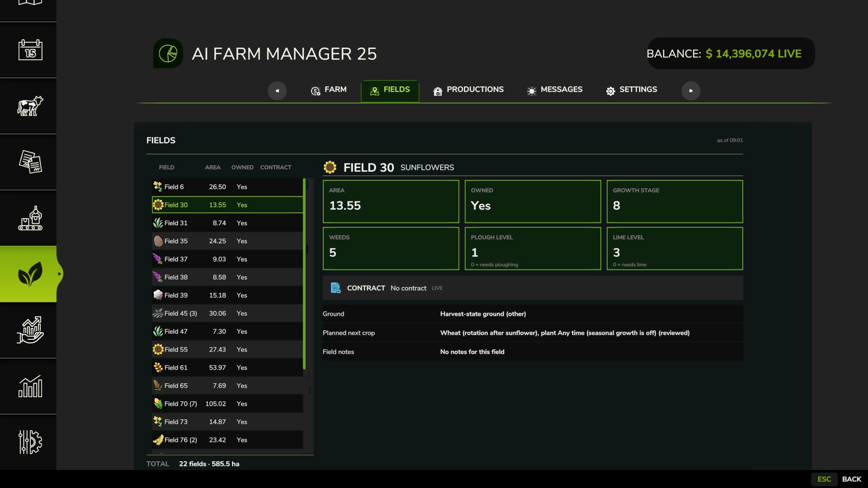Open the animals cow icon in sidebar
868x488 pixels.
coord(30,106)
